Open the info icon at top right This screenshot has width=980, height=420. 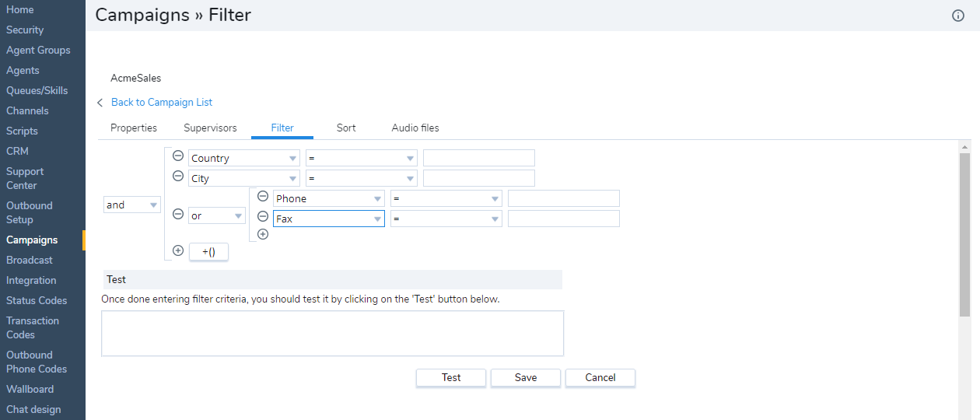(958, 16)
